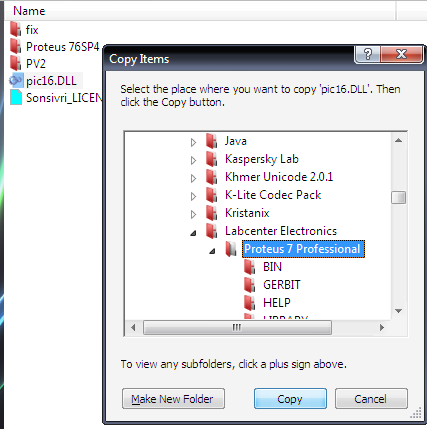Click the BIN folder icon
427x429 pixels.
point(250,267)
